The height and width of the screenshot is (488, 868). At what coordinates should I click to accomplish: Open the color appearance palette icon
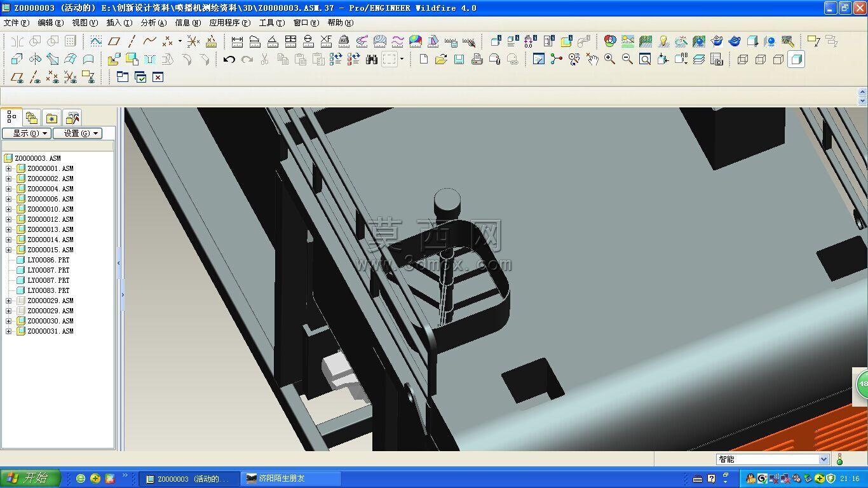[610, 41]
